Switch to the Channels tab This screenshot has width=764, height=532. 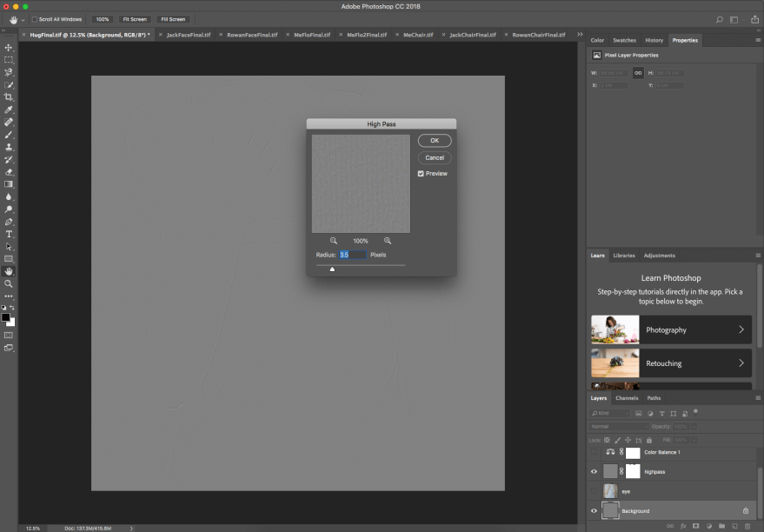[x=627, y=398]
